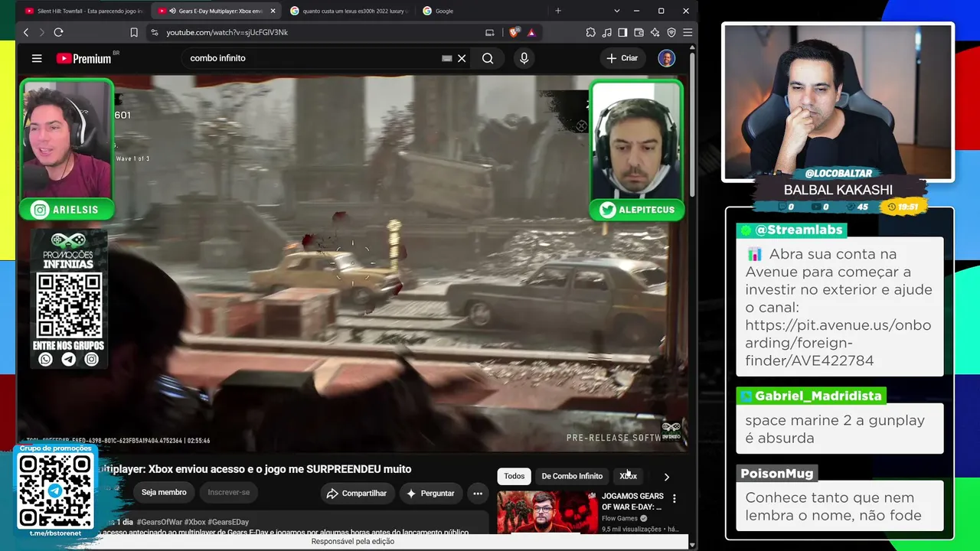Open the Flow Games channel link
Image resolution: width=980 pixels, height=551 pixels.
620,518
